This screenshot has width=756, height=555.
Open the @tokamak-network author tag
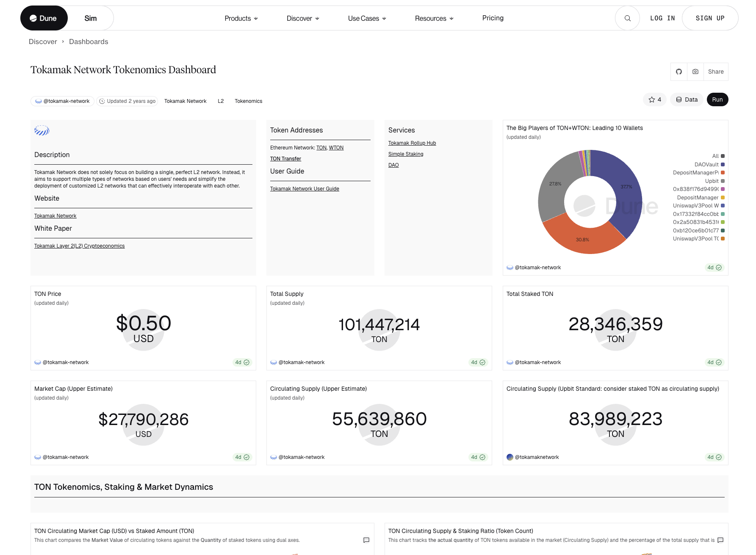click(62, 101)
